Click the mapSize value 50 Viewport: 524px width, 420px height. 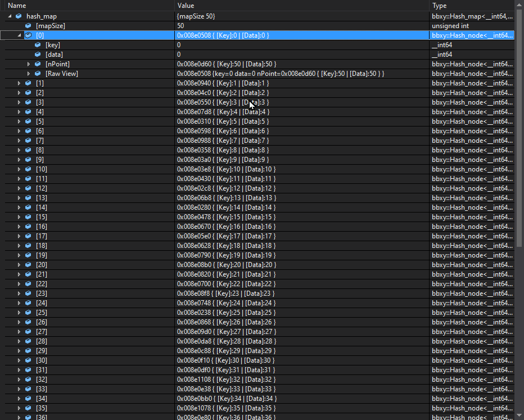click(180, 26)
